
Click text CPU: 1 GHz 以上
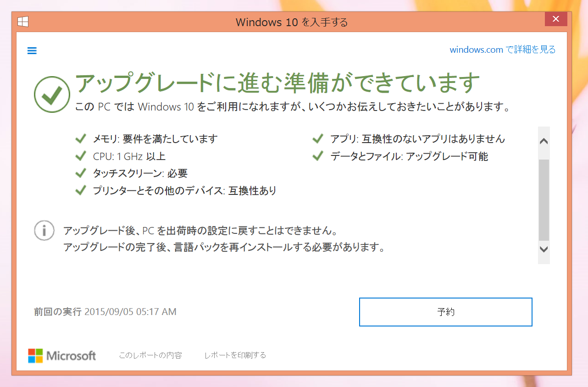point(129,156)
